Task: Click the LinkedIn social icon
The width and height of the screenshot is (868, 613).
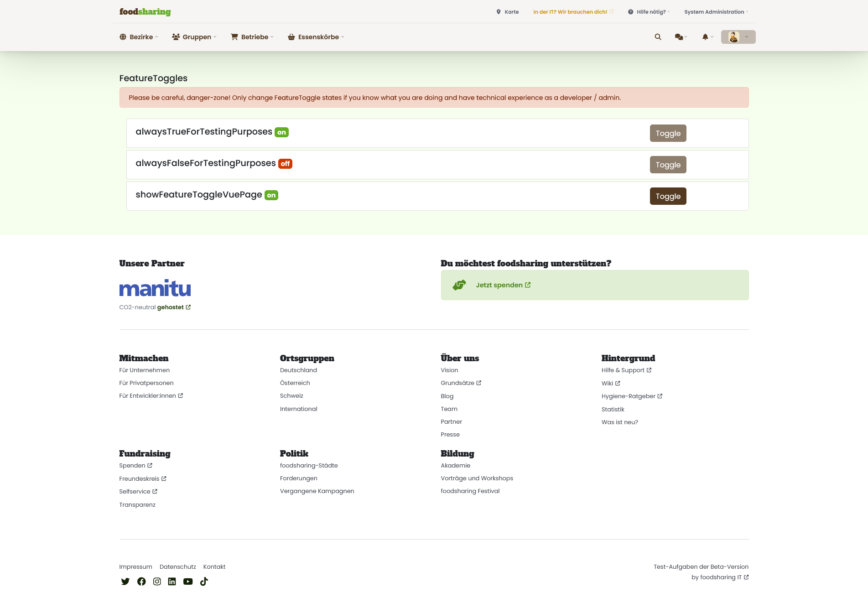Action: coord(172,581)
